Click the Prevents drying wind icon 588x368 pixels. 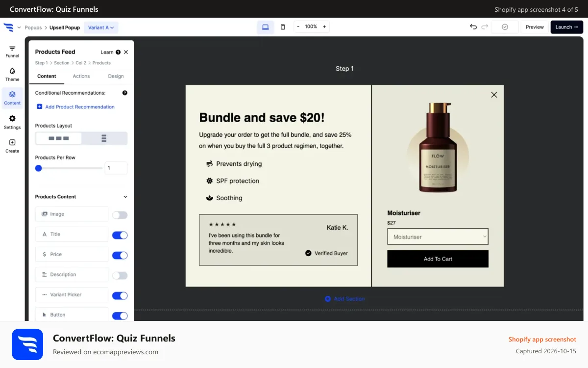click(x=210, y=164)
